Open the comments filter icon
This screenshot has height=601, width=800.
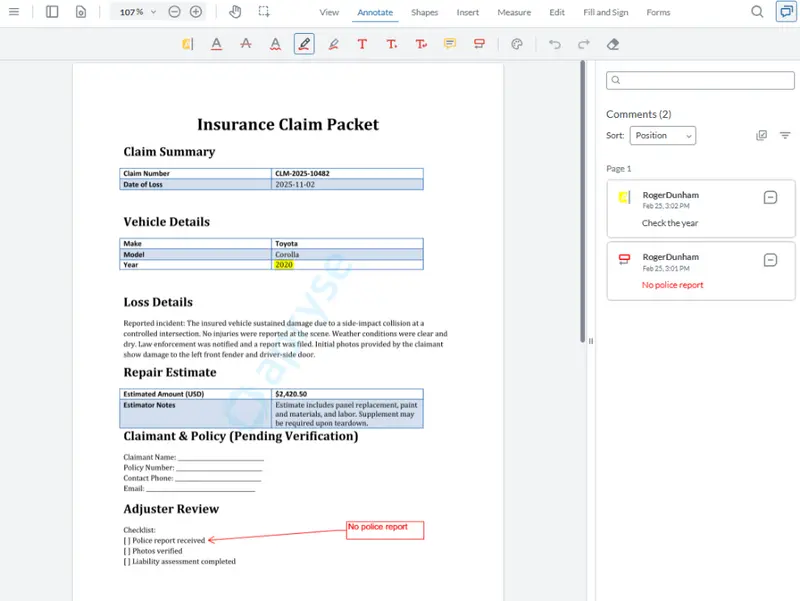pyautogui.click(x=785, y=135)
